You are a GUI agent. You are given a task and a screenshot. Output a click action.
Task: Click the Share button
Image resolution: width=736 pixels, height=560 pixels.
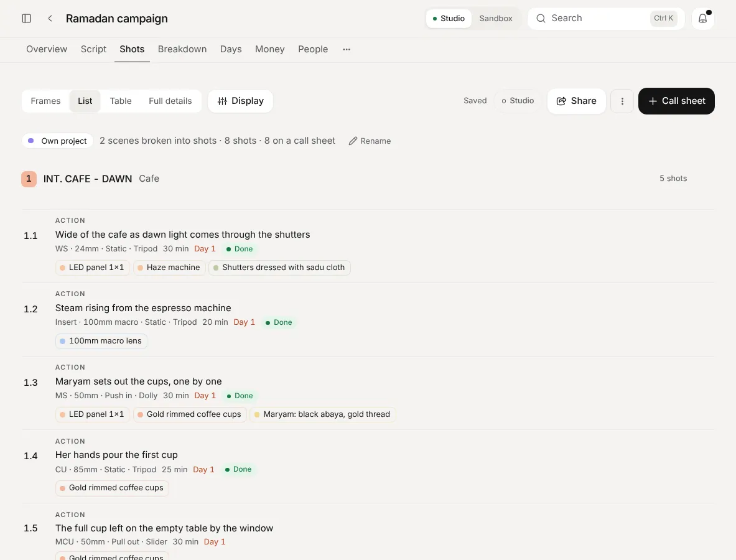coord(576,101)
